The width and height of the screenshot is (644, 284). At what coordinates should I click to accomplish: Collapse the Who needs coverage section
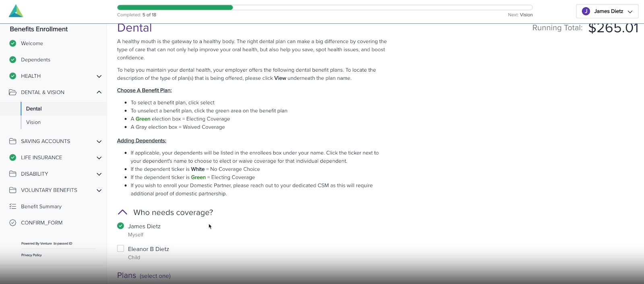click(122, 212)
